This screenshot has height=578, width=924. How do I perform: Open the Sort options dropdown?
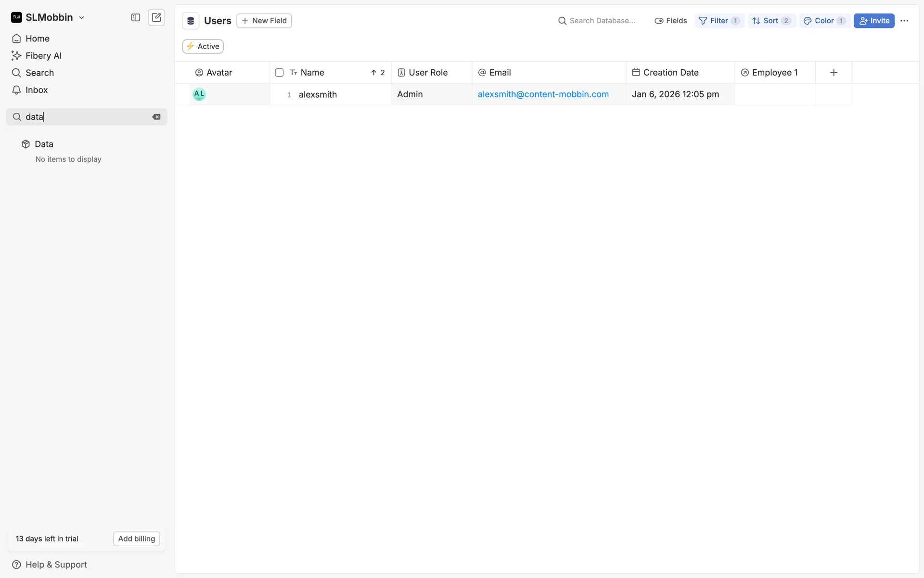(x=771, y=21)
